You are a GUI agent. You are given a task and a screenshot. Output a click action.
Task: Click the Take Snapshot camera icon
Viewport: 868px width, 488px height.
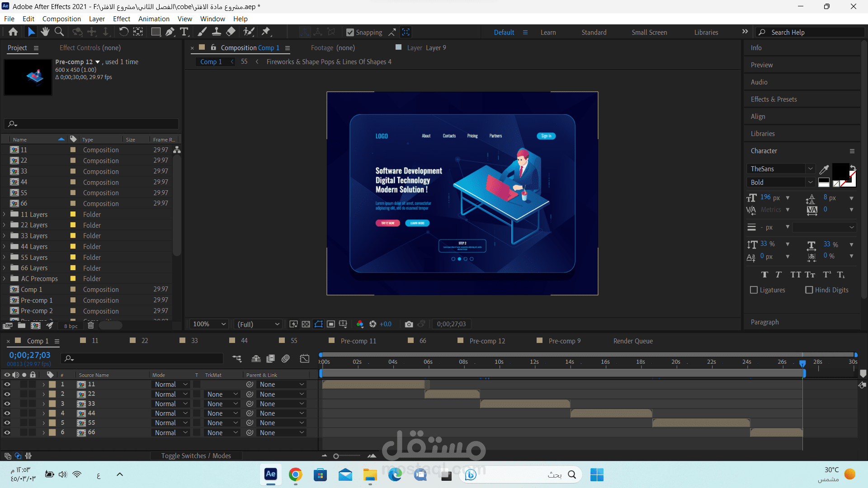point(409,324)
